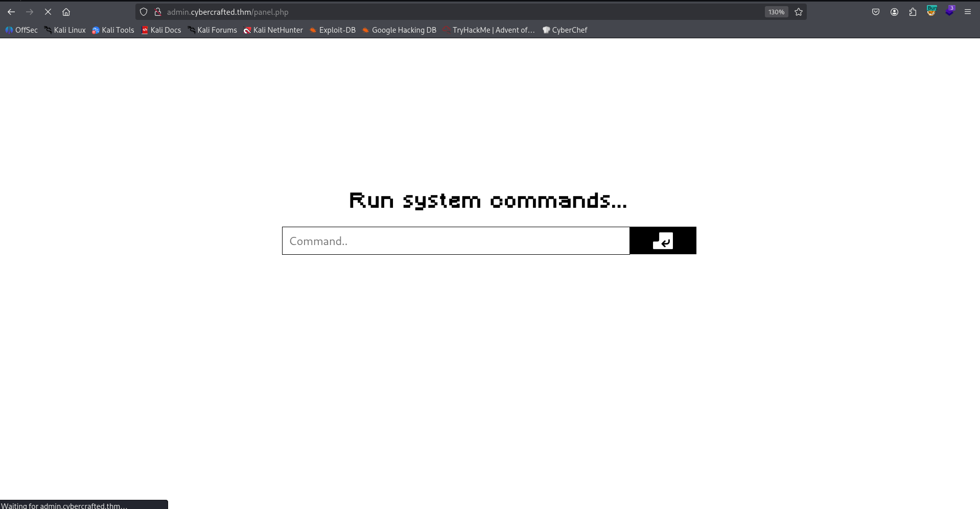Save the page to Pocket

[876, 12]
